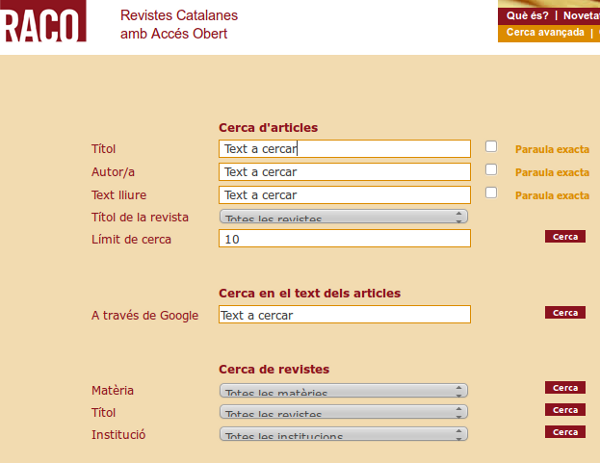This screenshot has height=463, width=600.
Task: Select the Cerca avançada menu item
Action: point(545,33)
